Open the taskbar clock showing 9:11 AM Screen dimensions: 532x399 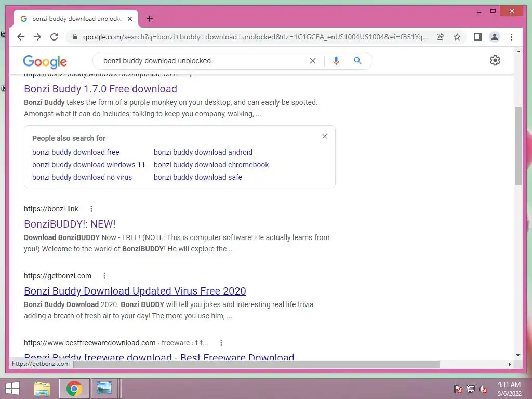point(509,389)
